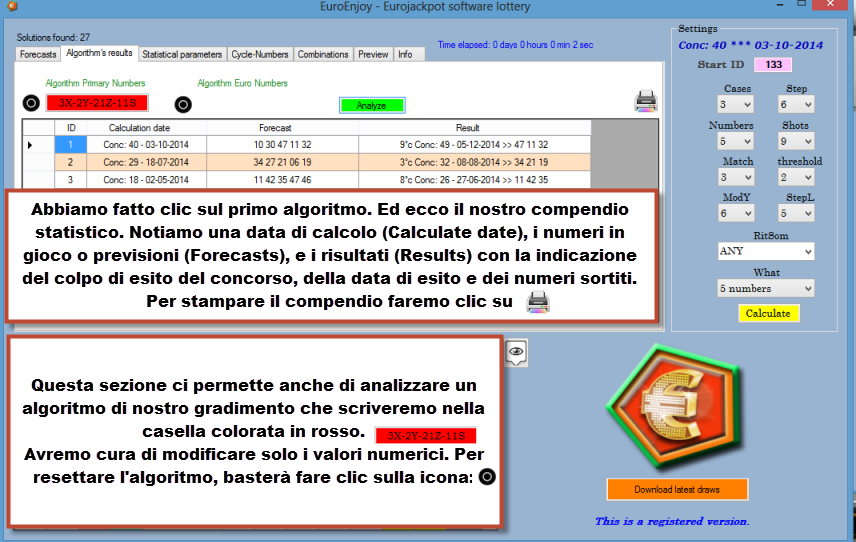Switch to the Combinations tab

click(323, 55)
